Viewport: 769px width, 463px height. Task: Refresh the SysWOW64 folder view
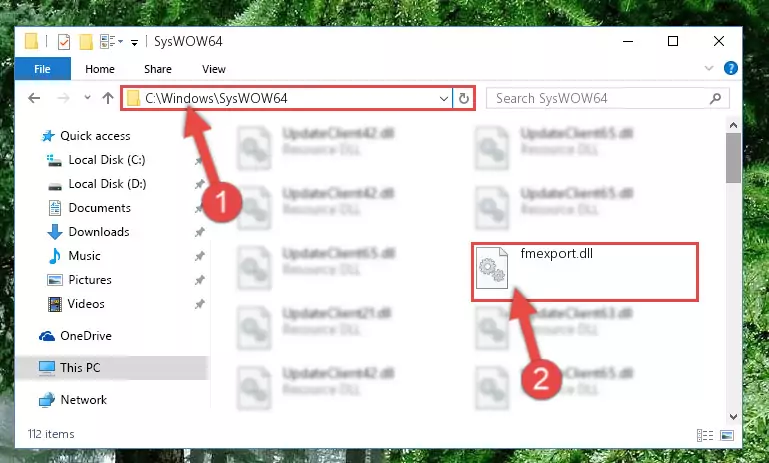tap(463, 99)
